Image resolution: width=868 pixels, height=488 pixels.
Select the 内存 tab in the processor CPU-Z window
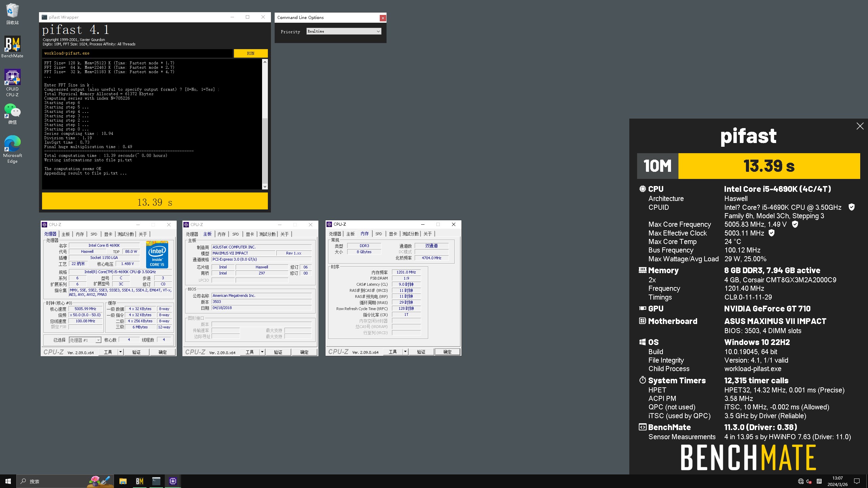pyautogui.click(x=80, y=234)
